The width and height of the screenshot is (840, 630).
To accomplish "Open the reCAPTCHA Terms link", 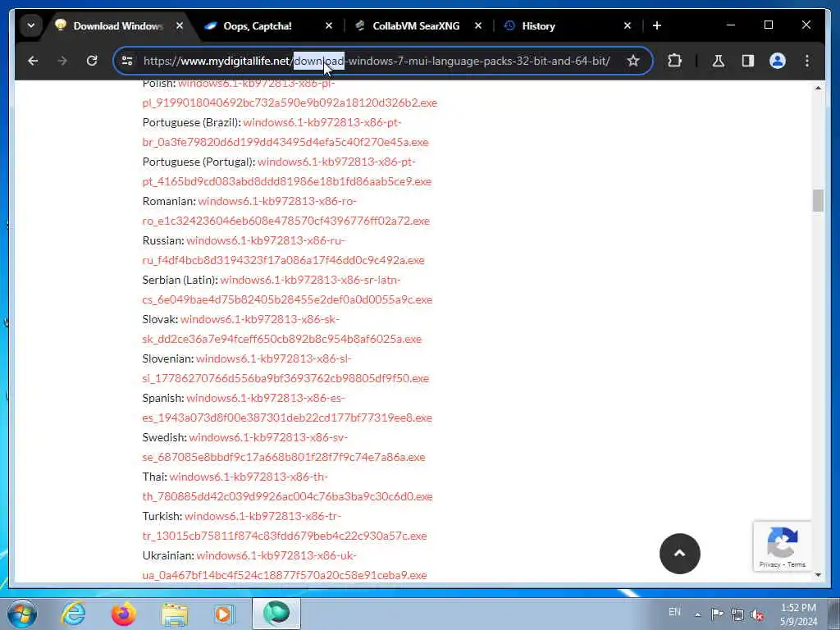I will [x=797, y=564].
